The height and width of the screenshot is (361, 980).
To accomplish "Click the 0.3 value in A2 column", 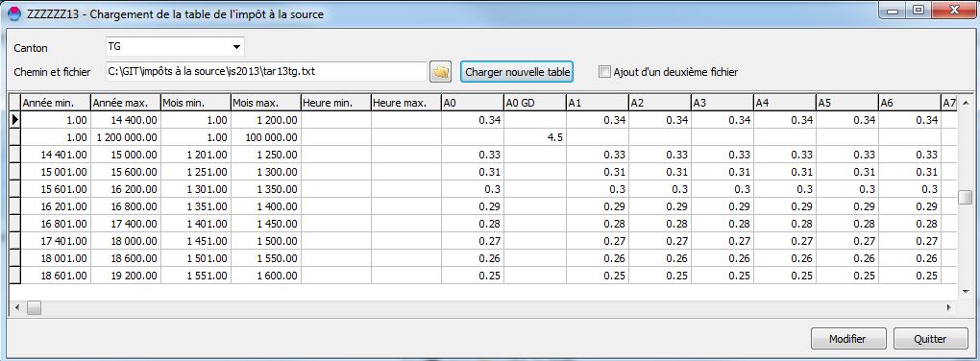I will 659,189.
